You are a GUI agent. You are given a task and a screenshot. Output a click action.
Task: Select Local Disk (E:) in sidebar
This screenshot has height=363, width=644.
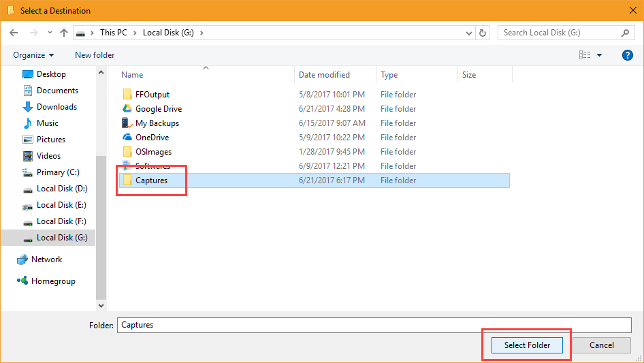pos(61,205)
